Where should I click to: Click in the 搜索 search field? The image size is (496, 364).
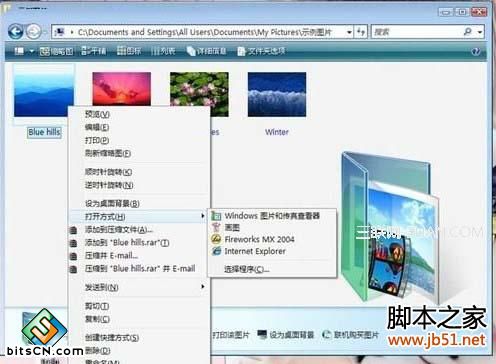click(417, 32)
